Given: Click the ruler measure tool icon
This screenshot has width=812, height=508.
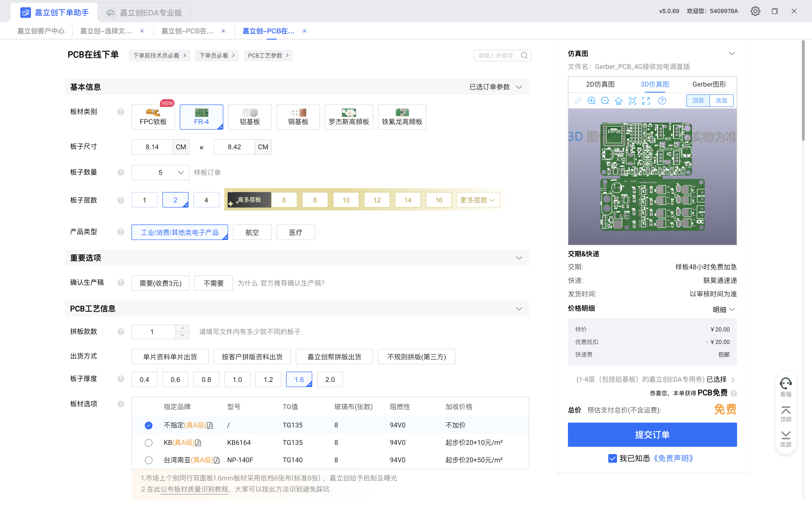Looking at the screenshot, I should click(578, 101).
